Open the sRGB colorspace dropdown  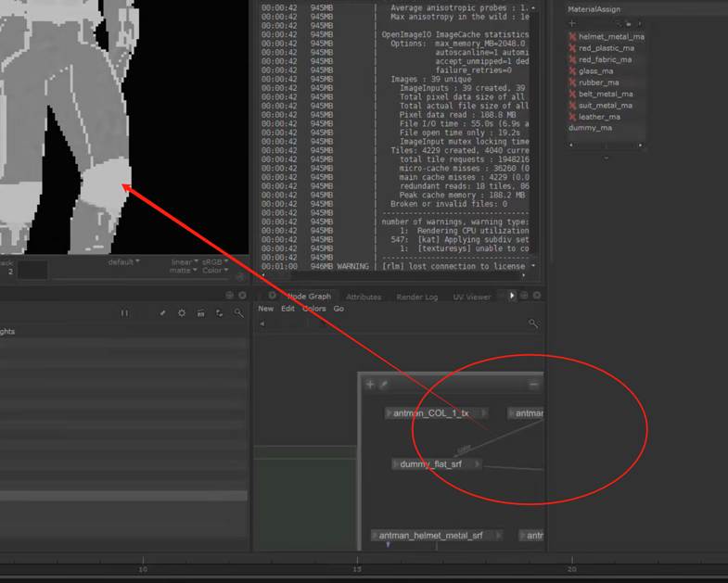(x=212, y=262)
